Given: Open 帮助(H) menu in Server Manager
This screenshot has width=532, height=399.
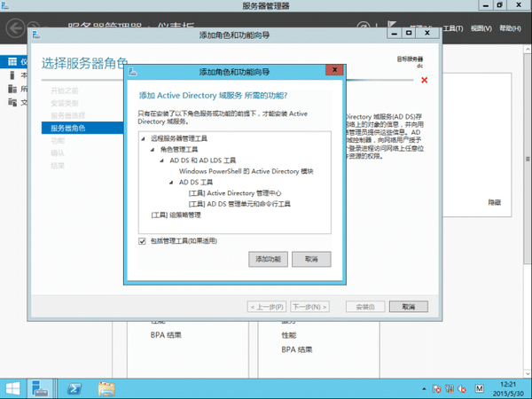Looking at the screenshot, I should (x=510, y=28).
